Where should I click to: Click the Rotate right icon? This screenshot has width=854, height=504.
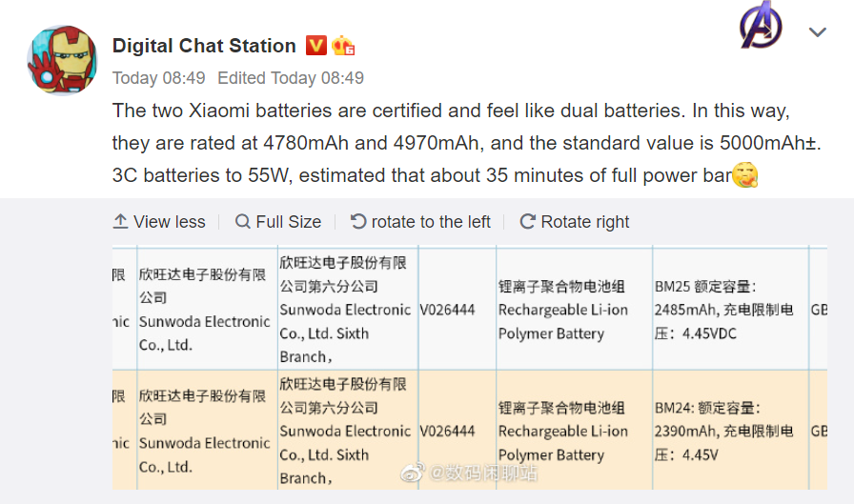click(527, 222)
